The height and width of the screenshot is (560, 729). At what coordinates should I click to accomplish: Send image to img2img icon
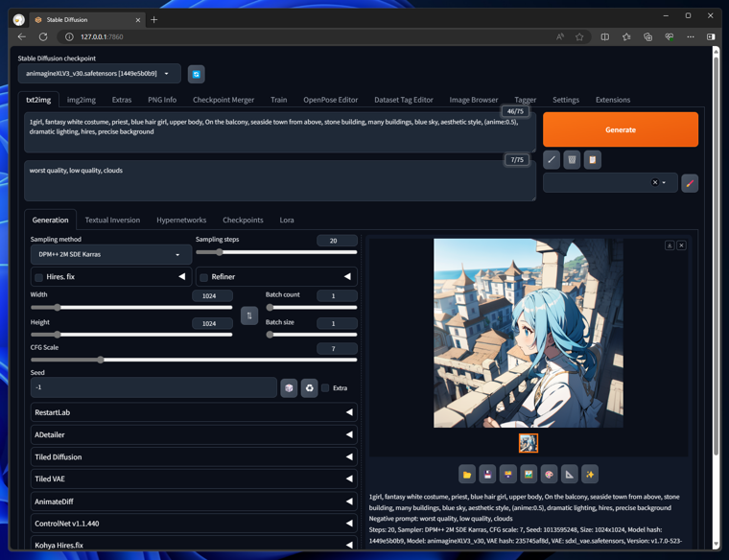point(529,475)
